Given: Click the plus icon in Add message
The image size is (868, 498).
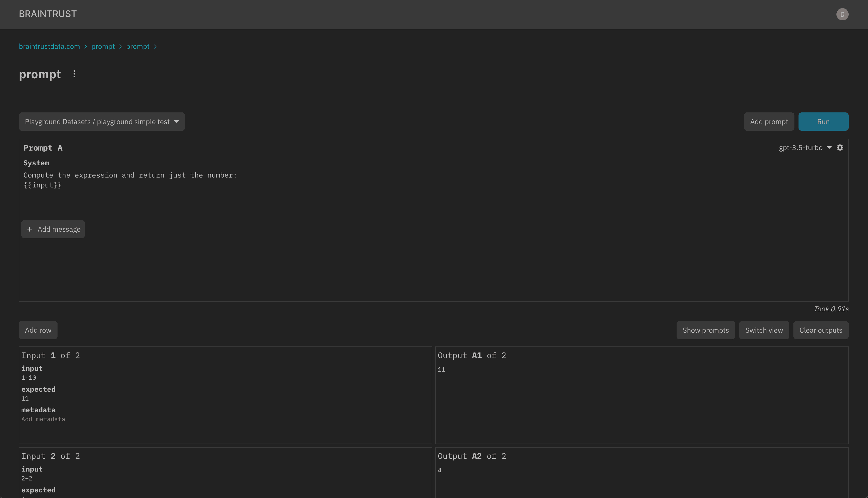Looking at the screenshot, I should tap(30, 229).
